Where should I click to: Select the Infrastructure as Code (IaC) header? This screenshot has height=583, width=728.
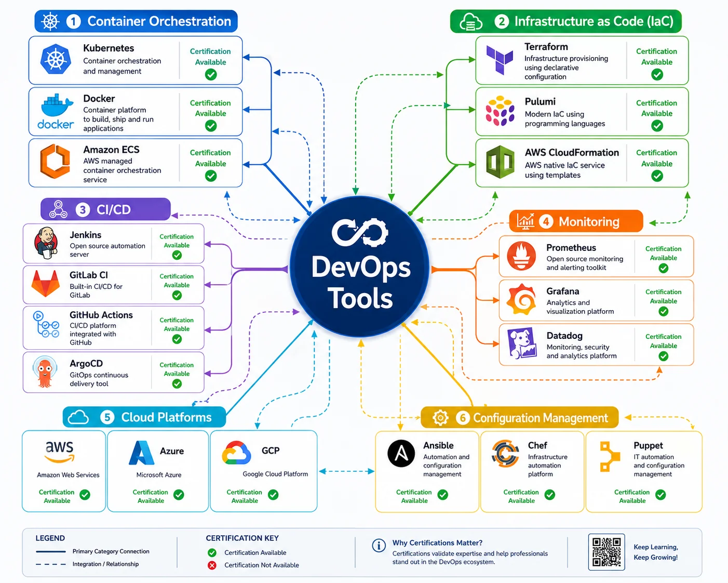565,21
